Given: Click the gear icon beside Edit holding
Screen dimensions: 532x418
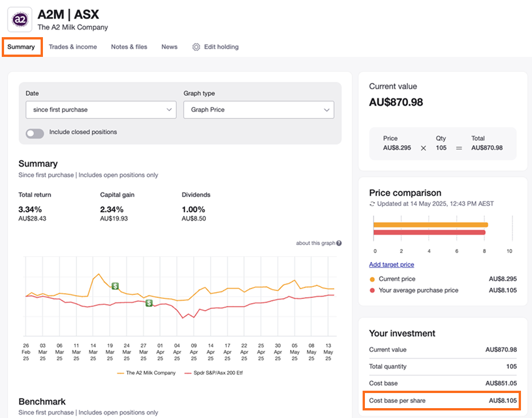Looking at the screenshot, I should 196,47.
